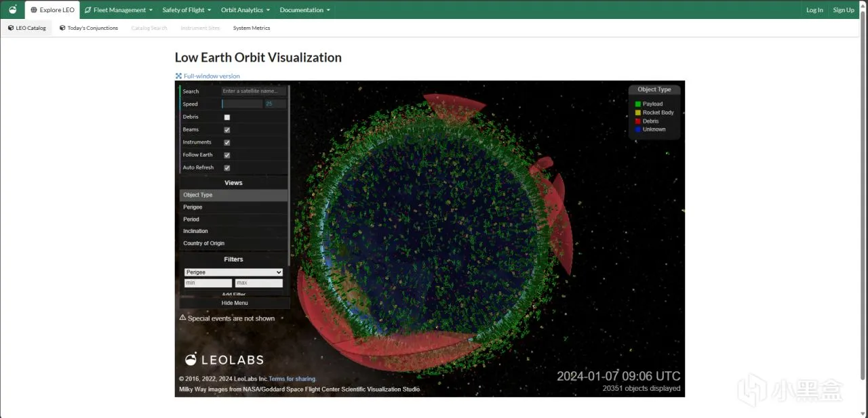The image size is (868, 418).
Task: Click the menu panel's vertical scrollbar
Action: pos(289,176)
